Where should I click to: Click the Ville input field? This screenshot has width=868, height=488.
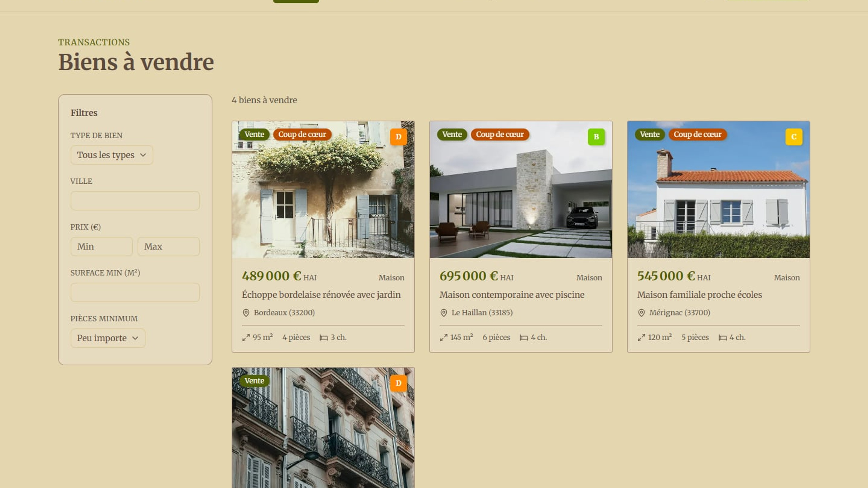[x=135, y=201]
